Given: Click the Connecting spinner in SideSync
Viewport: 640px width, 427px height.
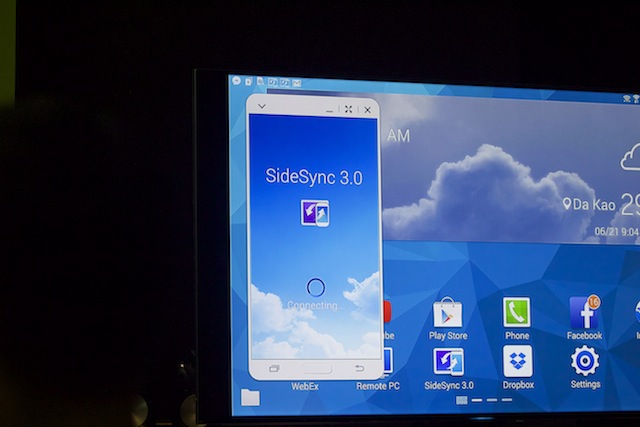Looking at the screenshot, I should point(316,287).
